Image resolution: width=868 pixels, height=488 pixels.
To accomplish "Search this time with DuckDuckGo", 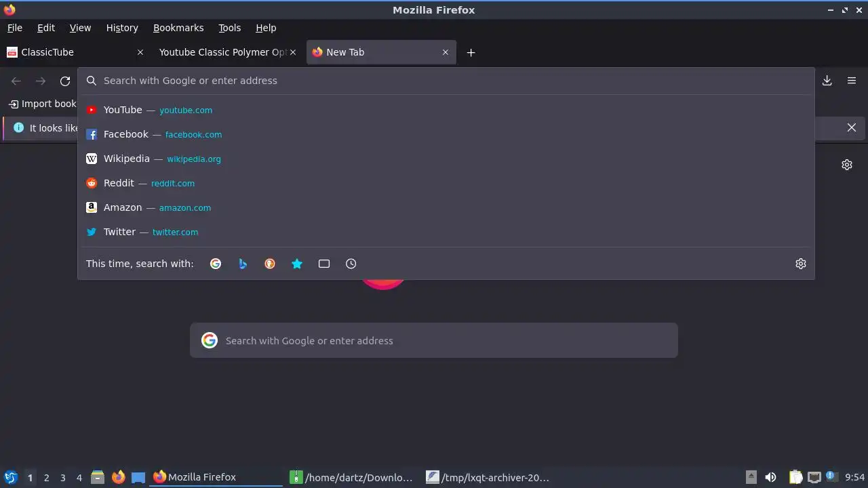I will pos(270,264).
